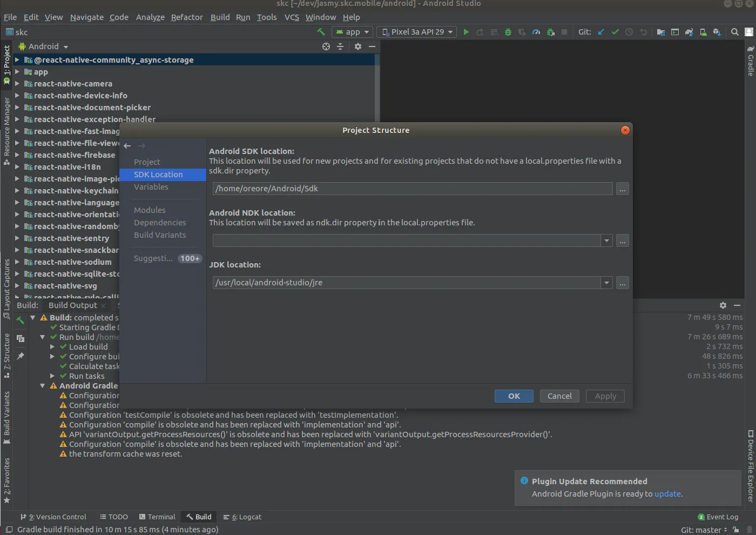The height and width of the screenshot is (535, 756).
Task: Click the hammer icon in the Build panel
Action: pyautogui.click(x=21, y=320)
